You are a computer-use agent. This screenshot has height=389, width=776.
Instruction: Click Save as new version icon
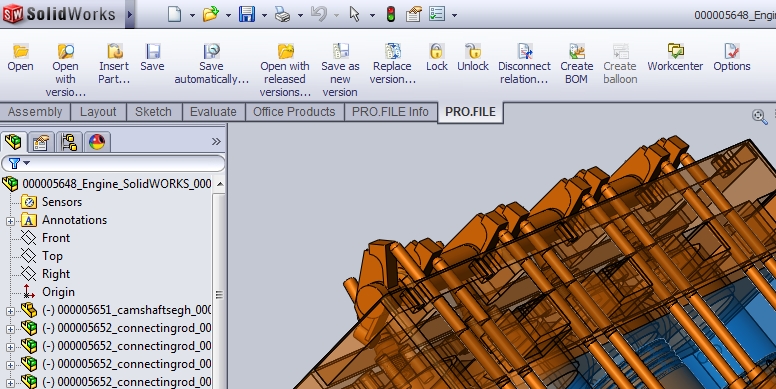[340, 70]
